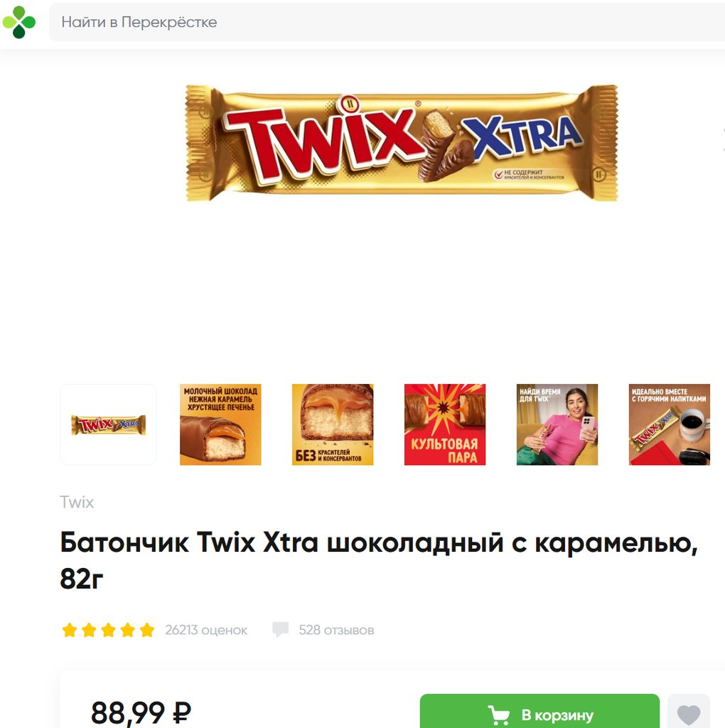Click the reviews speech bubble icon

280,630
